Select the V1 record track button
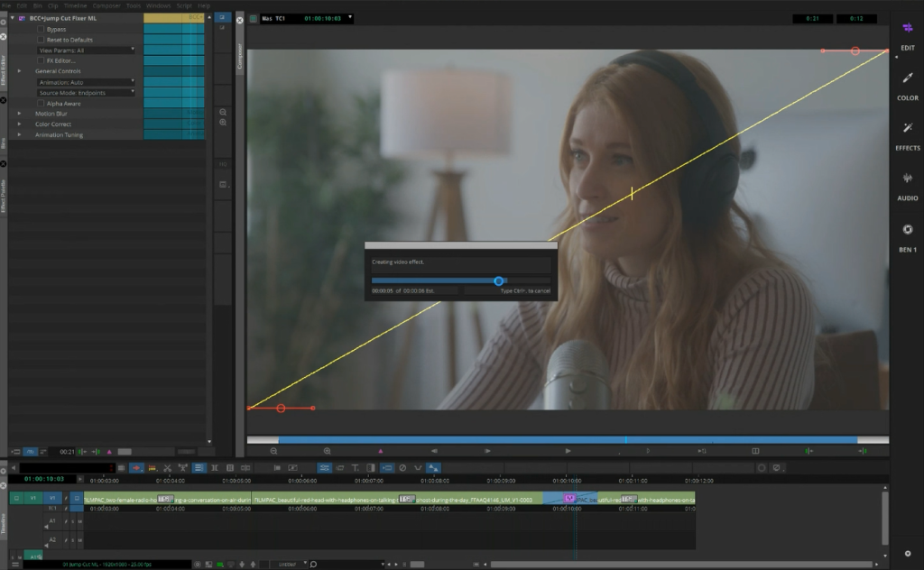The image size is (924, 570). pyautogui.click(x=53, y=498)
